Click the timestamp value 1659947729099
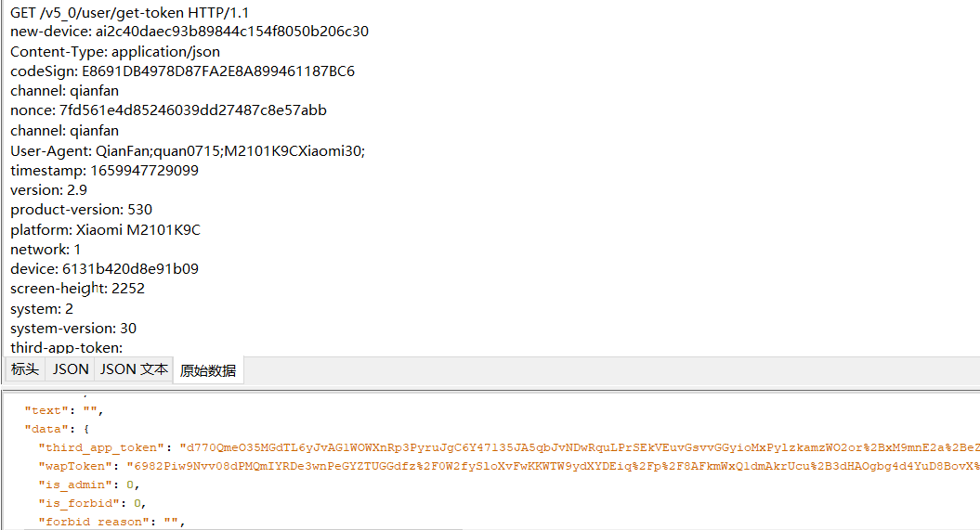980x530 pixels. [x=144, y=171]
